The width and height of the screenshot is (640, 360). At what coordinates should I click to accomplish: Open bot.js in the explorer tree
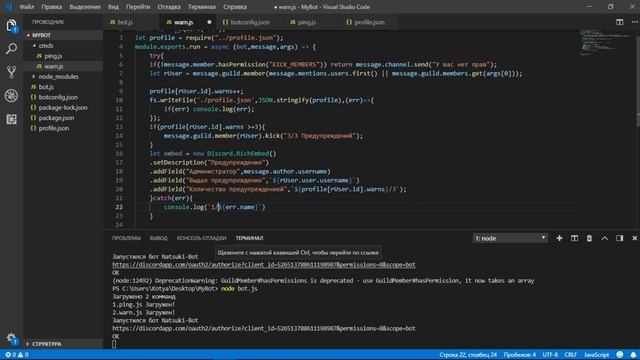coord(46,87)
